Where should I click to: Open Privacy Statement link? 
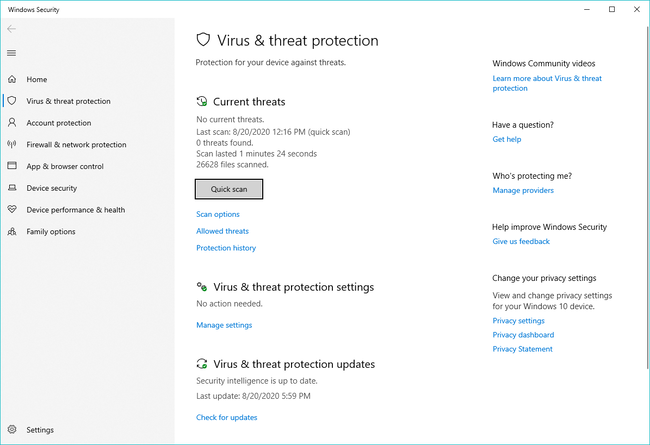[522, 349]
